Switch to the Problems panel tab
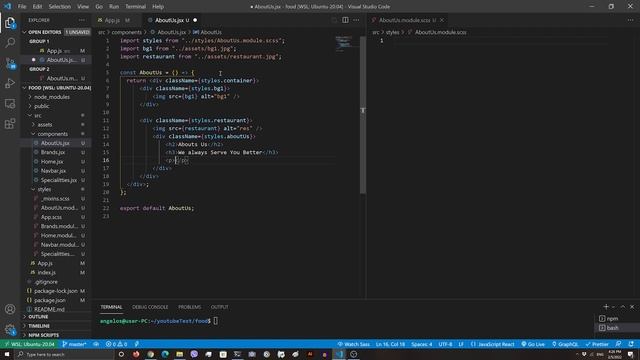 189,307
